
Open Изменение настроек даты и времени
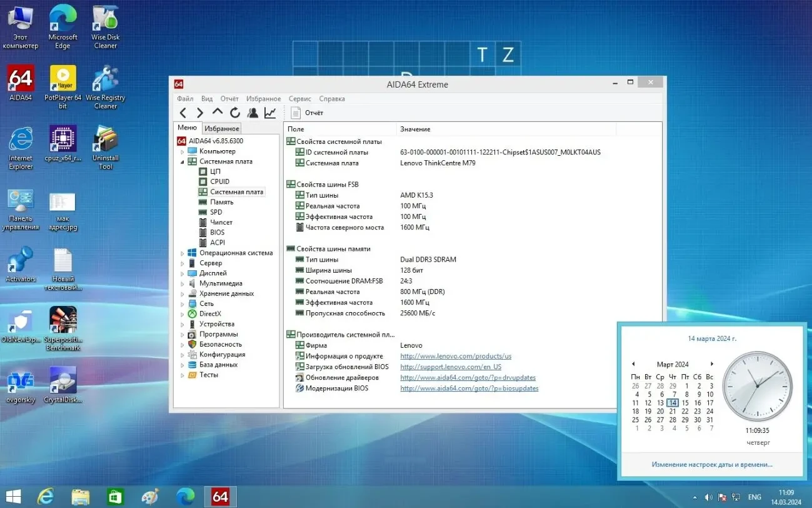point(711,464)
